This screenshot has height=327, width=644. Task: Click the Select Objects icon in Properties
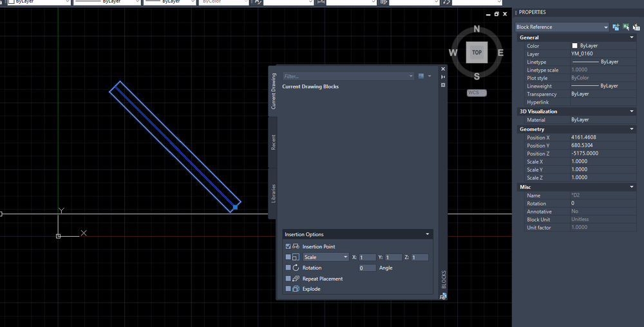626,27
